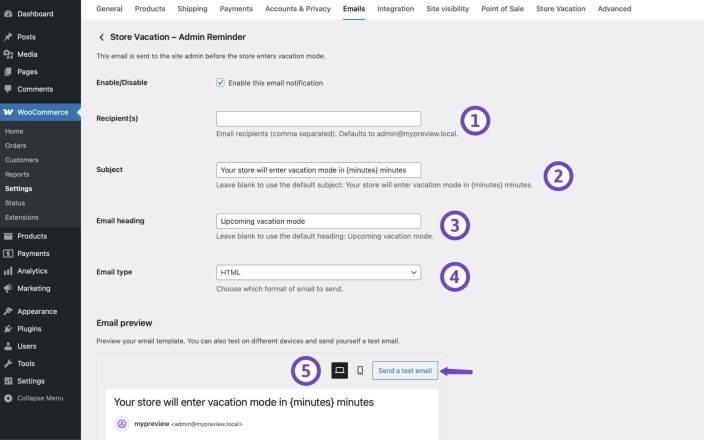
Task: Click the Users person icon
Action: point(8,346)
